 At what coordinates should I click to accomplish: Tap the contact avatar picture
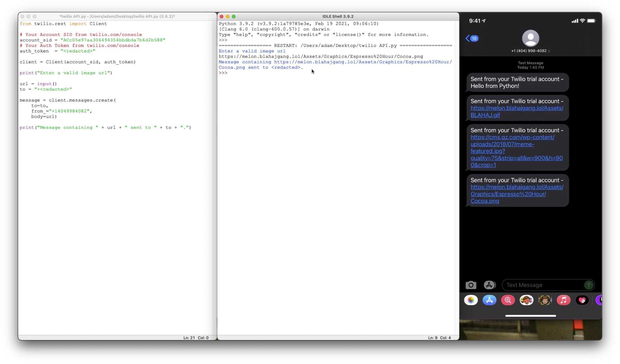[530, 38]
